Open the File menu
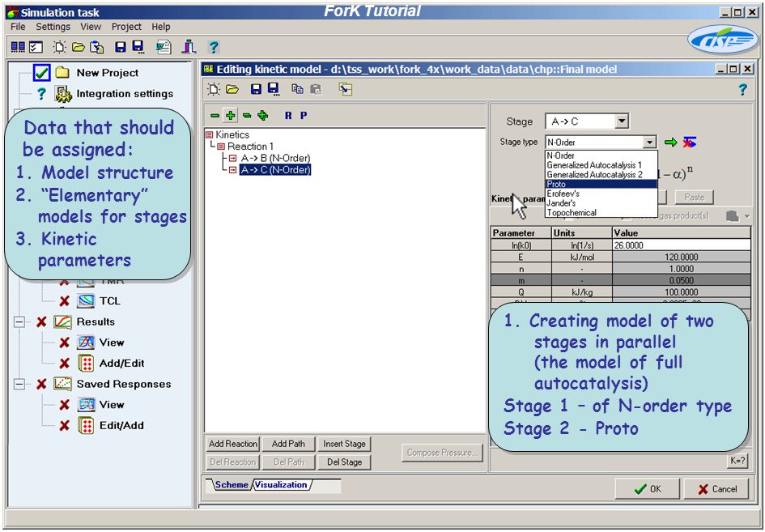The height and width of the screenshot is (532, 765). click(x=18, y=27)
